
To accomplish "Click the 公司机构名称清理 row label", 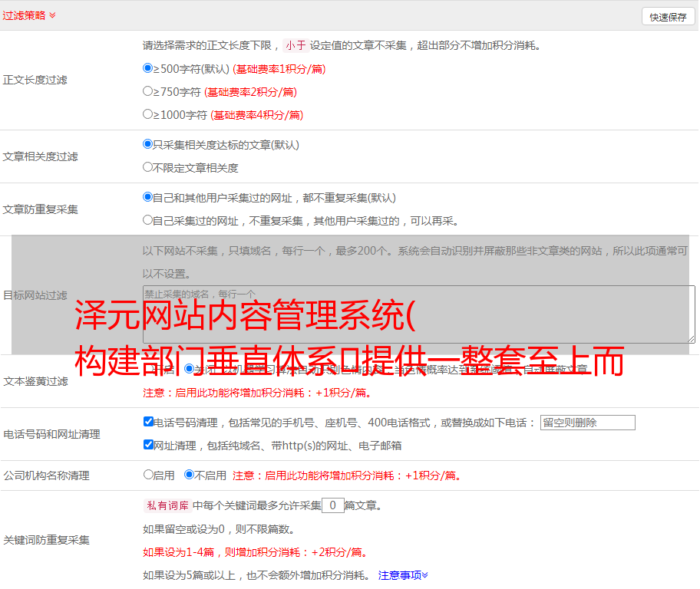I will [x=46, y=475].
